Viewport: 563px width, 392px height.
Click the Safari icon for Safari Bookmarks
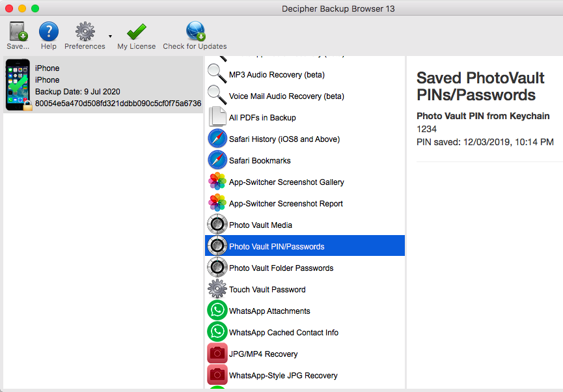(x=217, y=160)
